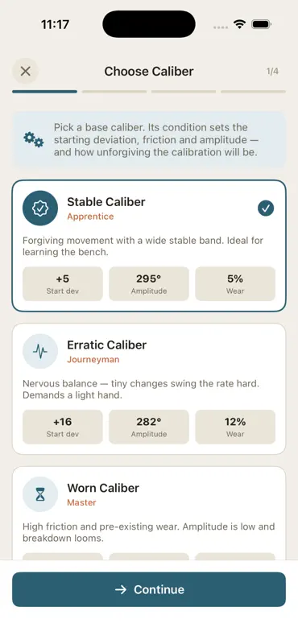Tap the first progress step segment
This screenshot has width=298, height=644.
click(44, 92)
